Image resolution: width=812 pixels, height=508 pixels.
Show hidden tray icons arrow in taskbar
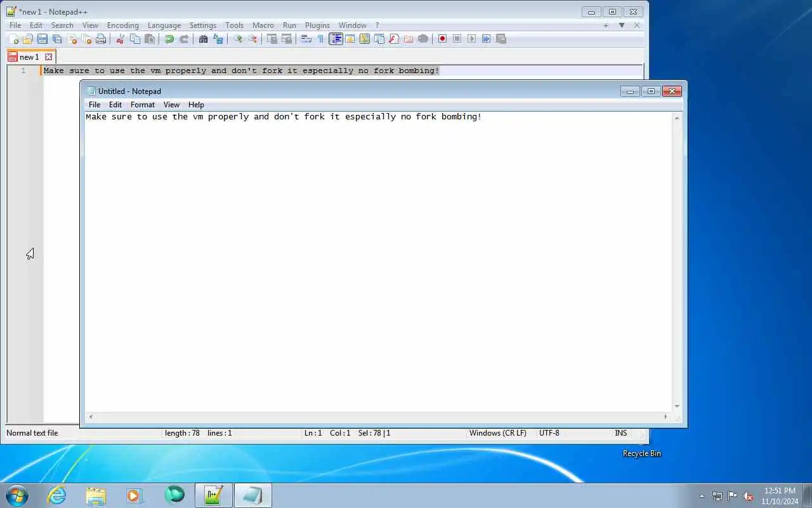702,496
